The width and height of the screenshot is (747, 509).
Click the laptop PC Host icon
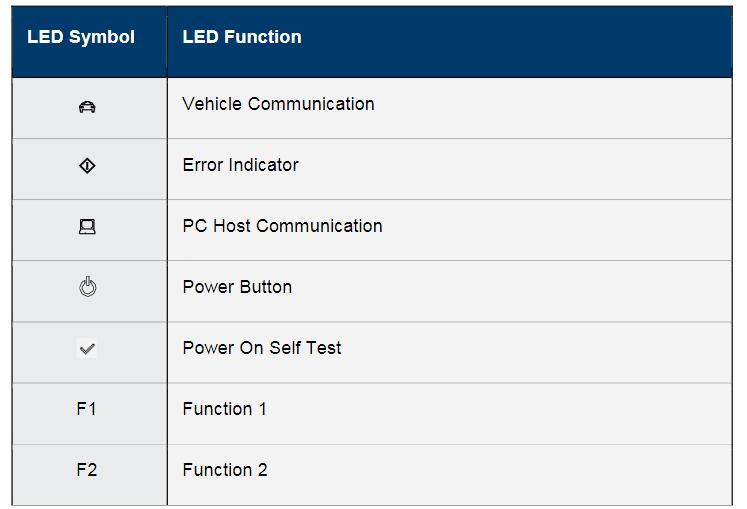(87, 227)
